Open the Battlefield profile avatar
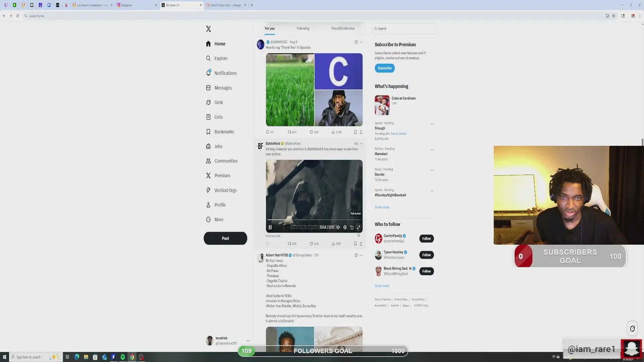The width and height of the screenshot is (644, 362). [x=260, y=146]
